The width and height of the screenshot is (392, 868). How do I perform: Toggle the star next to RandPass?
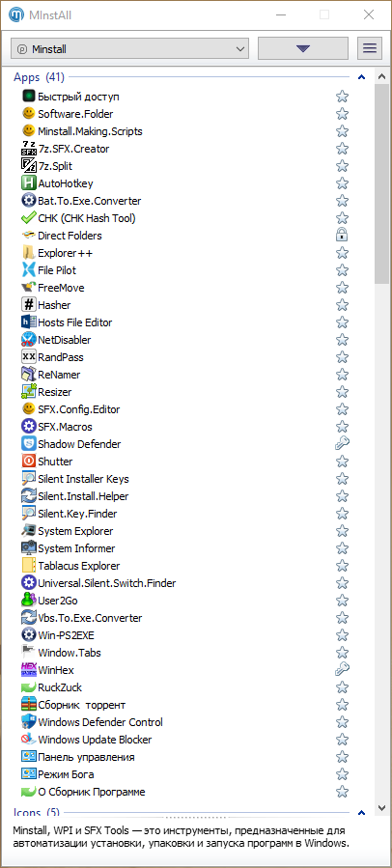342,357
